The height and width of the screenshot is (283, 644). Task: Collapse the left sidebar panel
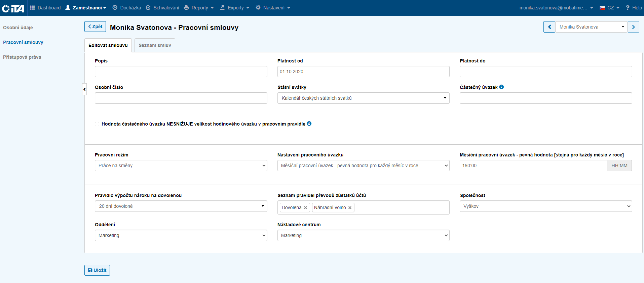(x=84, y=89)
